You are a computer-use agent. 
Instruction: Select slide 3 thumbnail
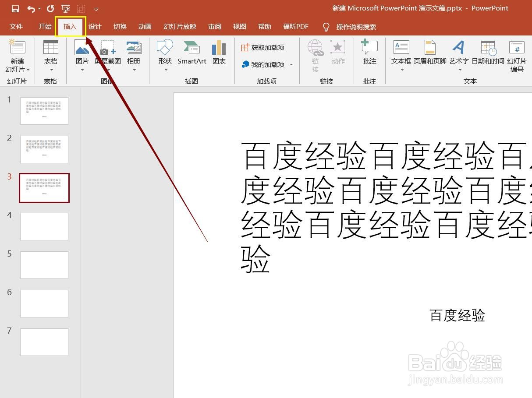tap(44, 188)
